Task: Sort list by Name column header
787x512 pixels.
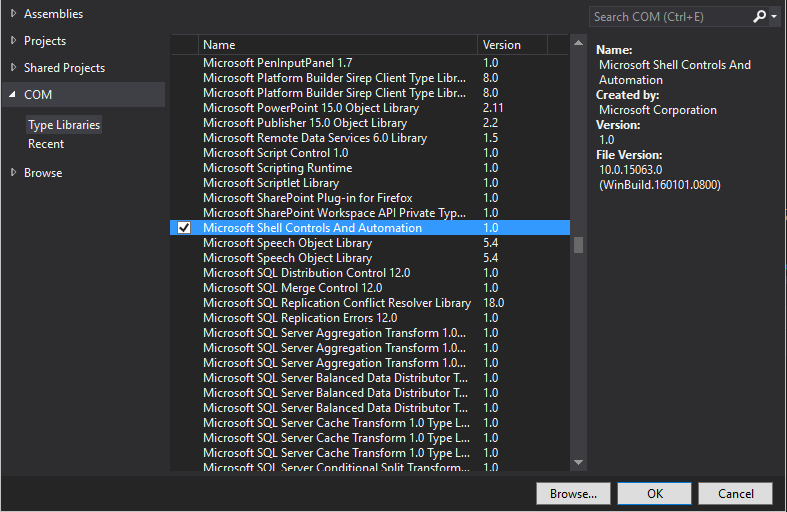Action: (x=338, y=45)
